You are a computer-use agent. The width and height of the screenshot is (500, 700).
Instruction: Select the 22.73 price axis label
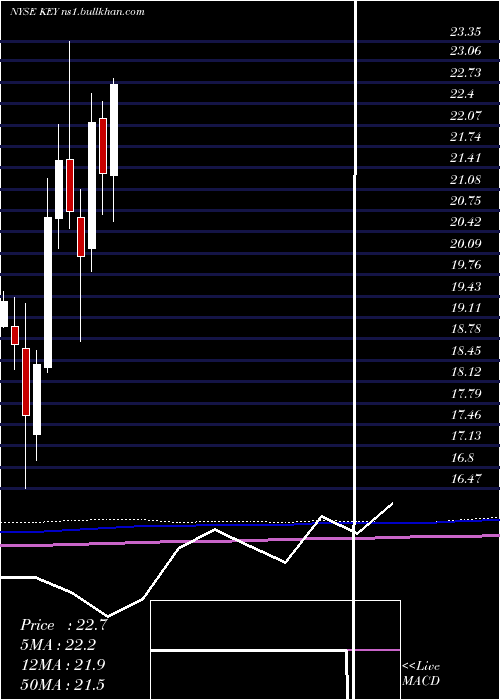(466, 73)
